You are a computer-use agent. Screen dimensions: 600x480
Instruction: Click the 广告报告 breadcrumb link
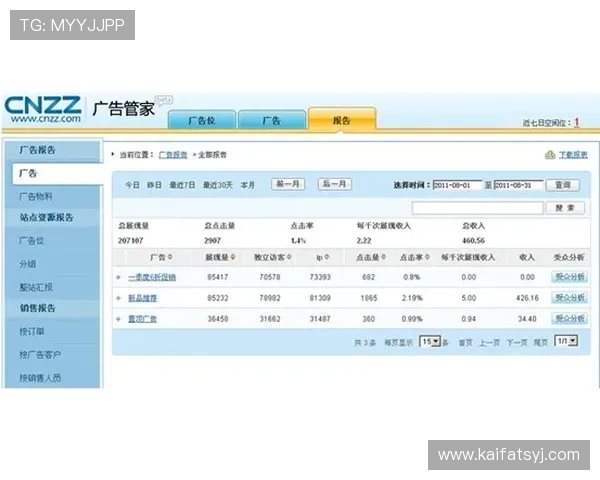pyautogui.click(x=173, y=155)
